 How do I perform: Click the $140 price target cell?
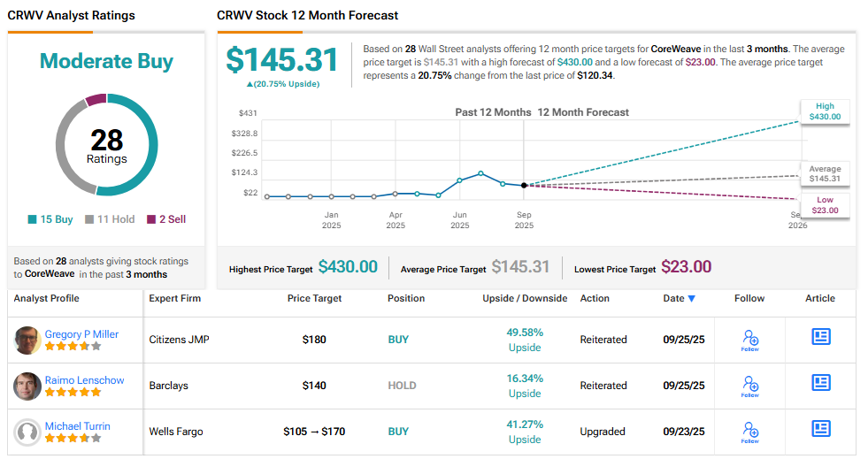[314, 386]
